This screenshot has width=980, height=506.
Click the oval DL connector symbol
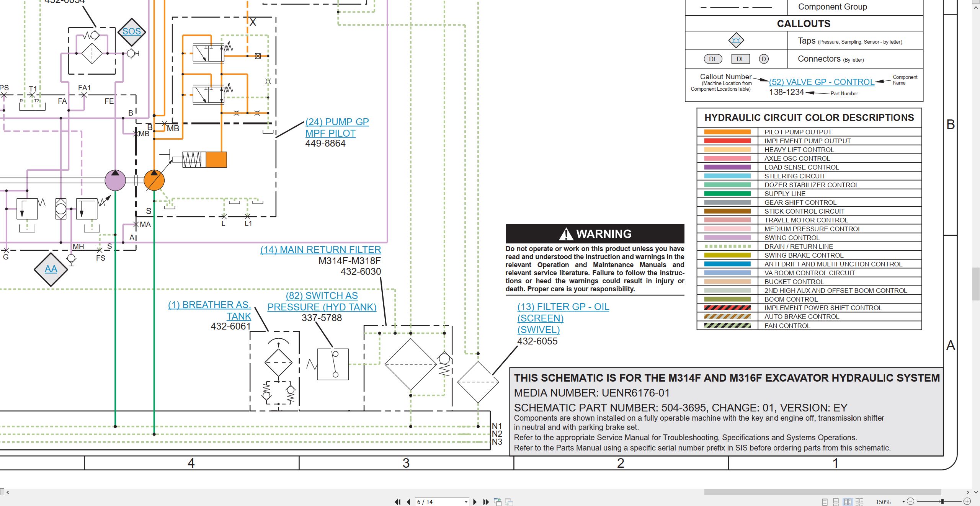point(713,59)
